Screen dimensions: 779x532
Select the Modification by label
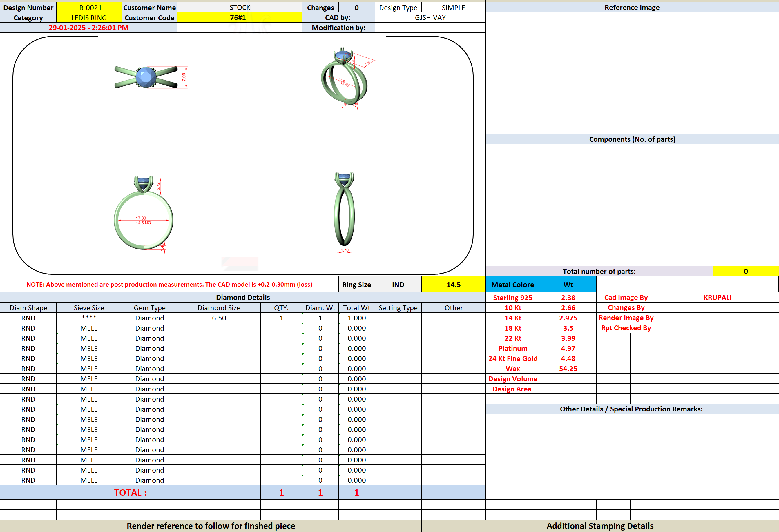[x=338, y=28]
